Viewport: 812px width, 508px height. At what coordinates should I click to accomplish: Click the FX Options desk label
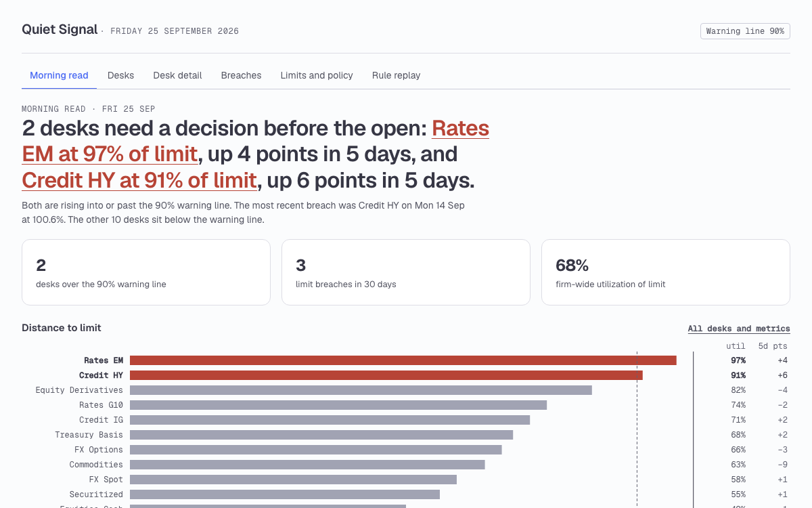[x=99, y=450]
